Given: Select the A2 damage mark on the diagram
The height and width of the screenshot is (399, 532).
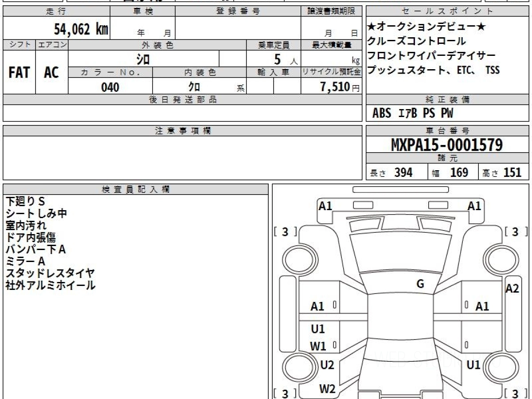Looking at the screenshot, I should point(512,289).
